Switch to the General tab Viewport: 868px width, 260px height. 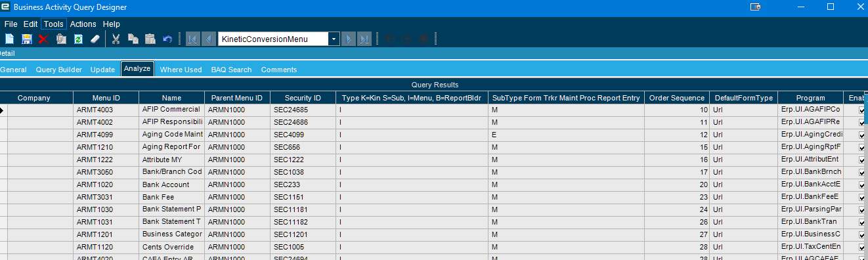pyautogui.click(x=13, y=70)
